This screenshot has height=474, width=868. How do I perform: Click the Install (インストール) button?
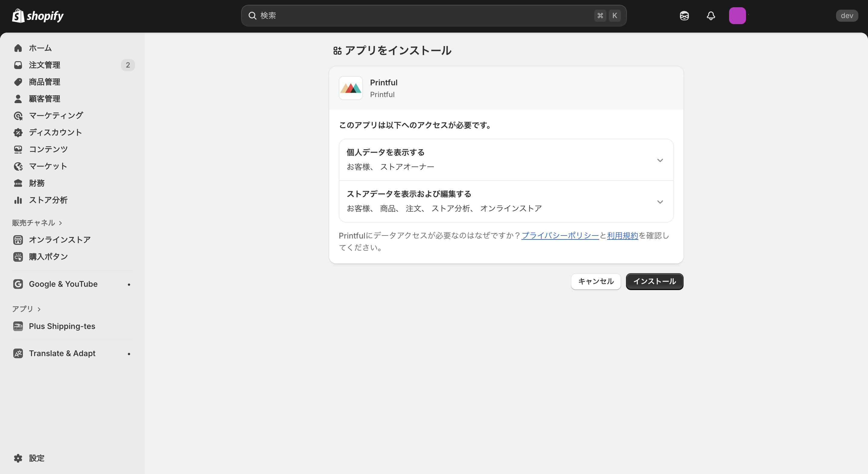[654, 281]
